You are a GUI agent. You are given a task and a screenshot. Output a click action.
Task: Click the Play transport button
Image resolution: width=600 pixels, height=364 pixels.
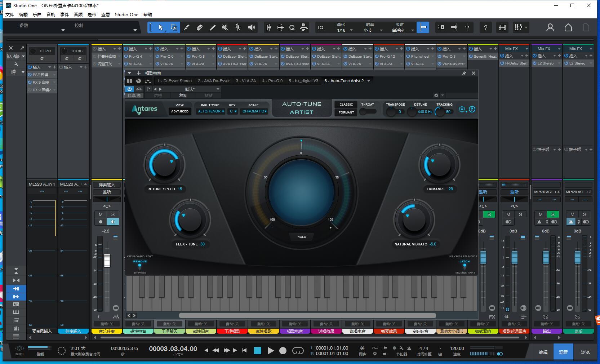271,351
